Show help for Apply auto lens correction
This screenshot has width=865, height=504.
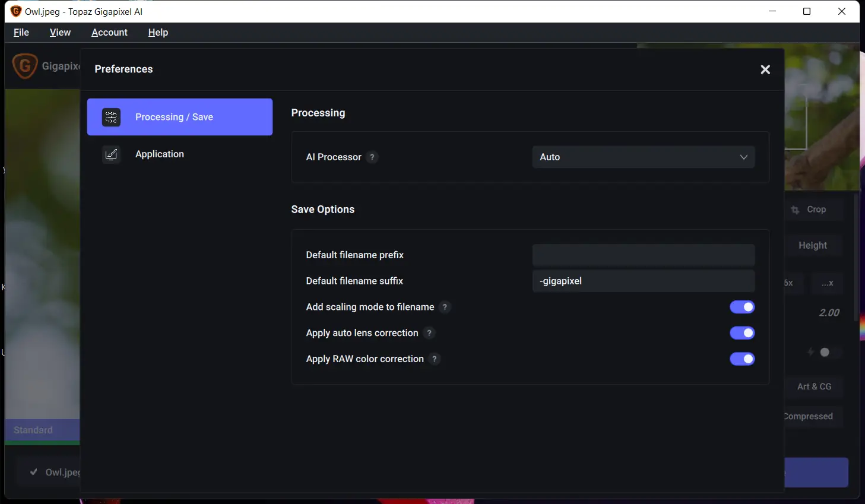coord(429,333)
